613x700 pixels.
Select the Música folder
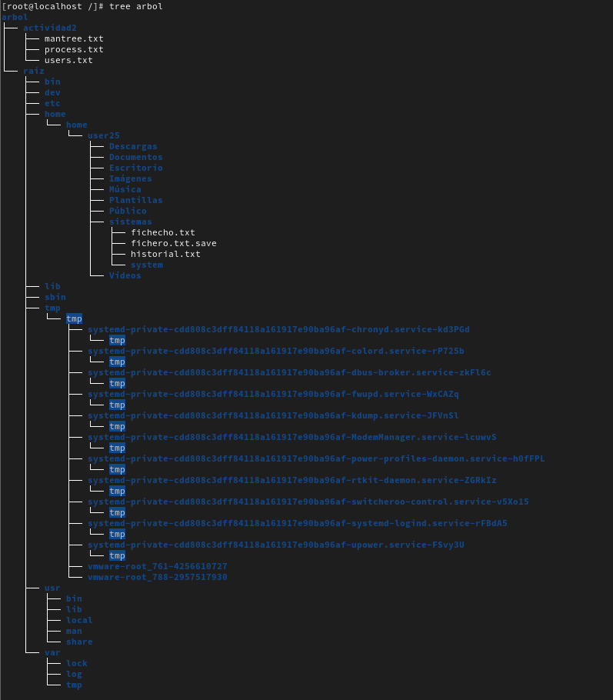coord(125,189)
